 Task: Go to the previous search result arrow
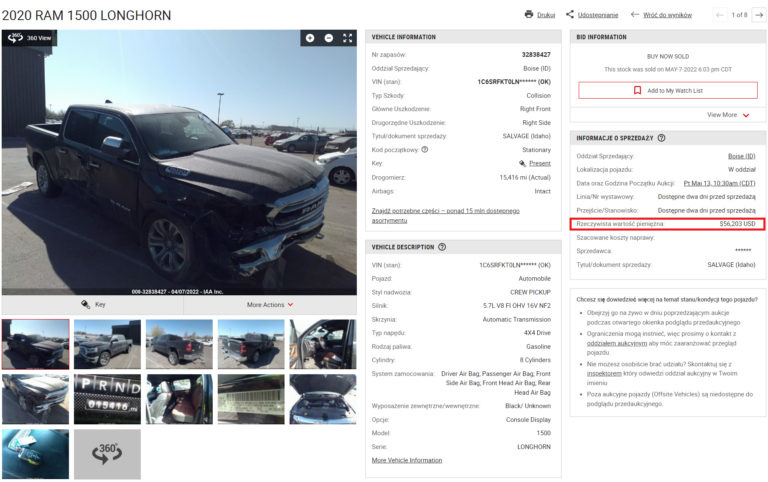(x=719, y=15)
